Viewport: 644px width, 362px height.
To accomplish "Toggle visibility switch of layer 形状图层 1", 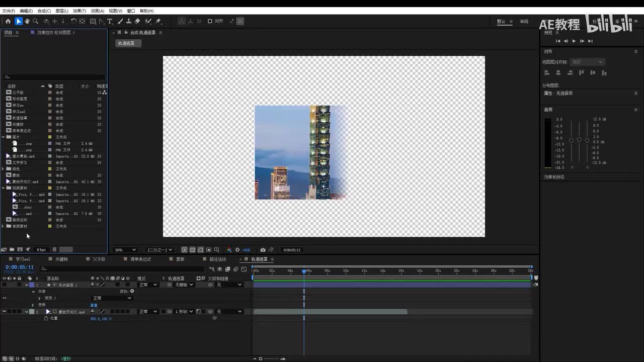I will point(4,285).
